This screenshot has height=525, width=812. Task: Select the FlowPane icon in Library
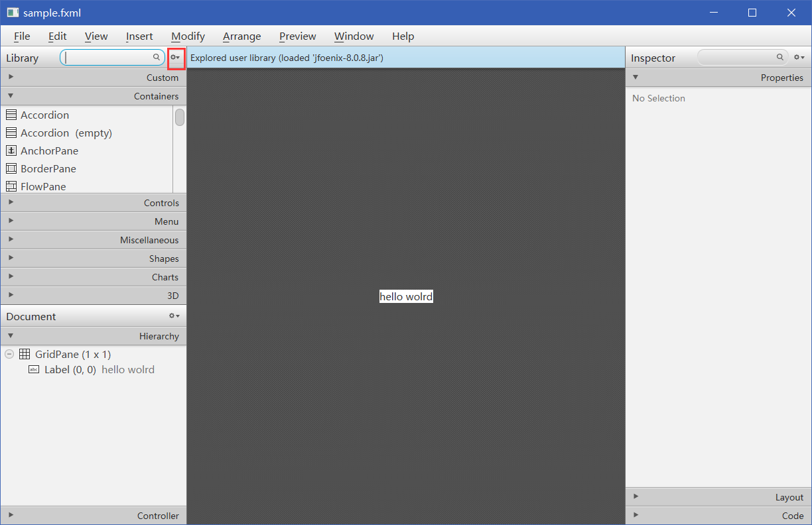click(11, 186)
